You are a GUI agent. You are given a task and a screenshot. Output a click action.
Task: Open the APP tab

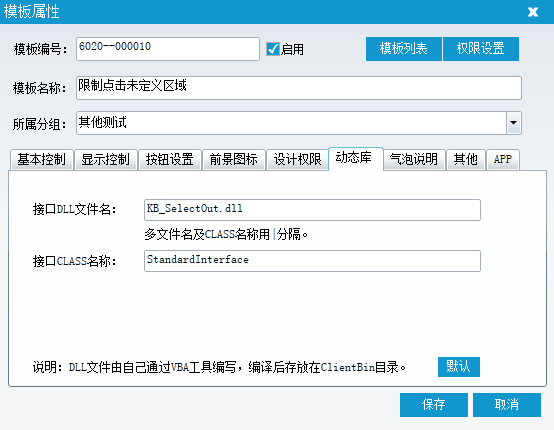click(x=503, y=160)
